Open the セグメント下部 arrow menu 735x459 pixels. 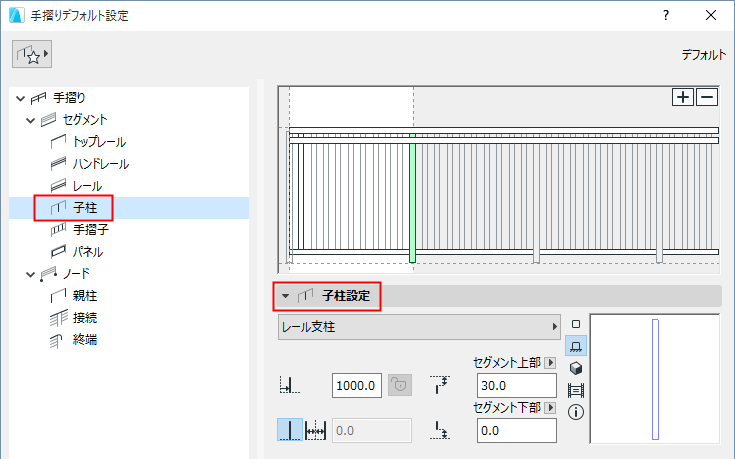[550, 407]
